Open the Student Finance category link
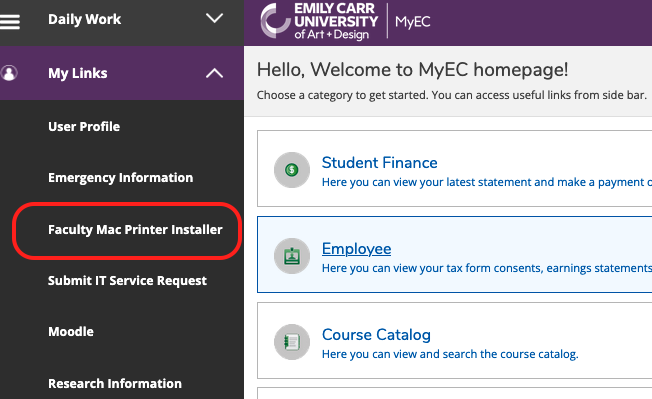The width and height of the screenshot is (652, 399). pyautogui.click(x=380, y=163)
